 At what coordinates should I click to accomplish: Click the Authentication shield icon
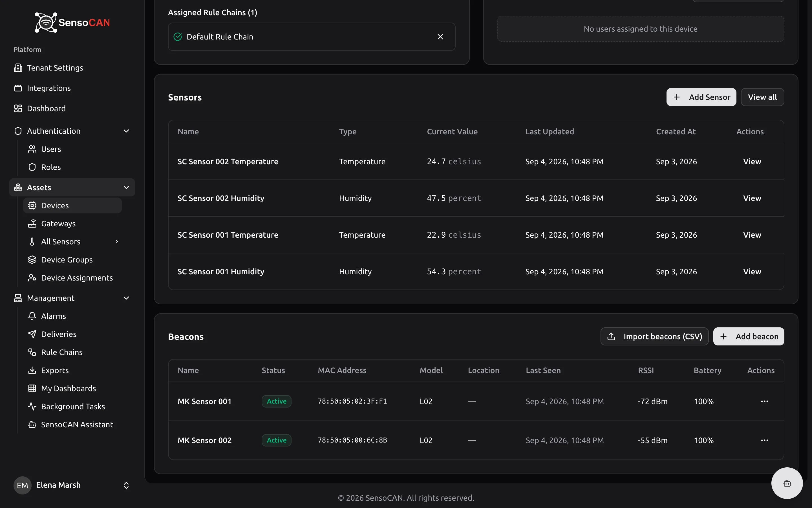[x=18, y=131]
